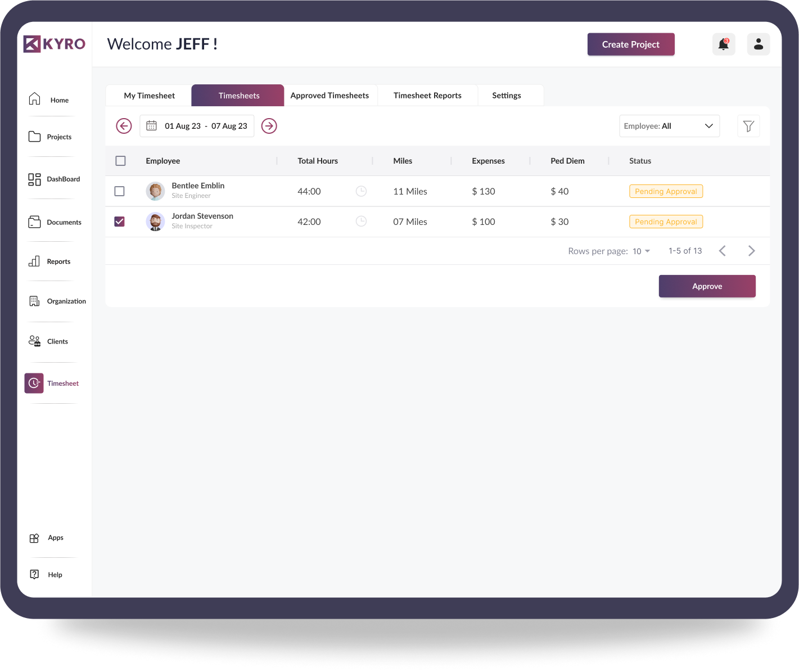Switch to the Approved Timesheets tab
The height and width of the screenshot is (672, 799).
point(330,95)
